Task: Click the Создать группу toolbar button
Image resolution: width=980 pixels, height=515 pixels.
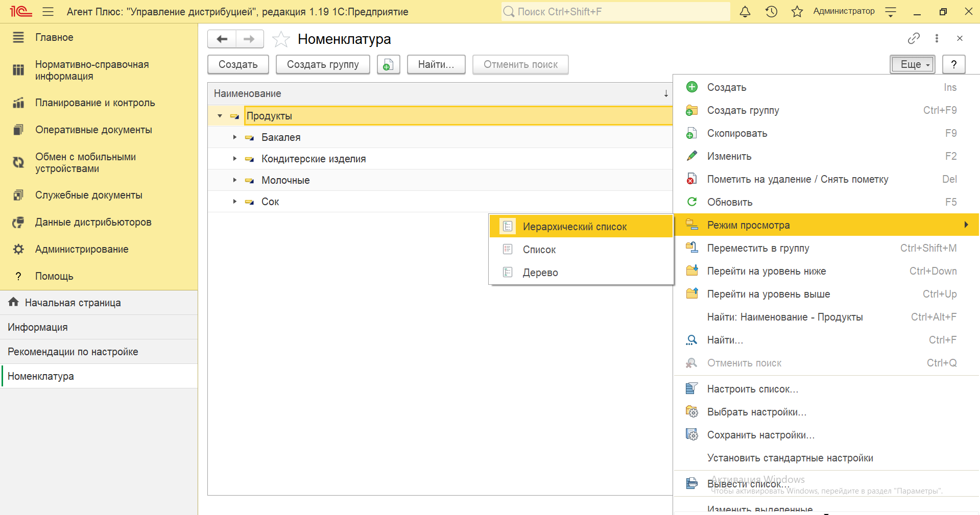Action: pyautogui.click(x=323, y=64)
